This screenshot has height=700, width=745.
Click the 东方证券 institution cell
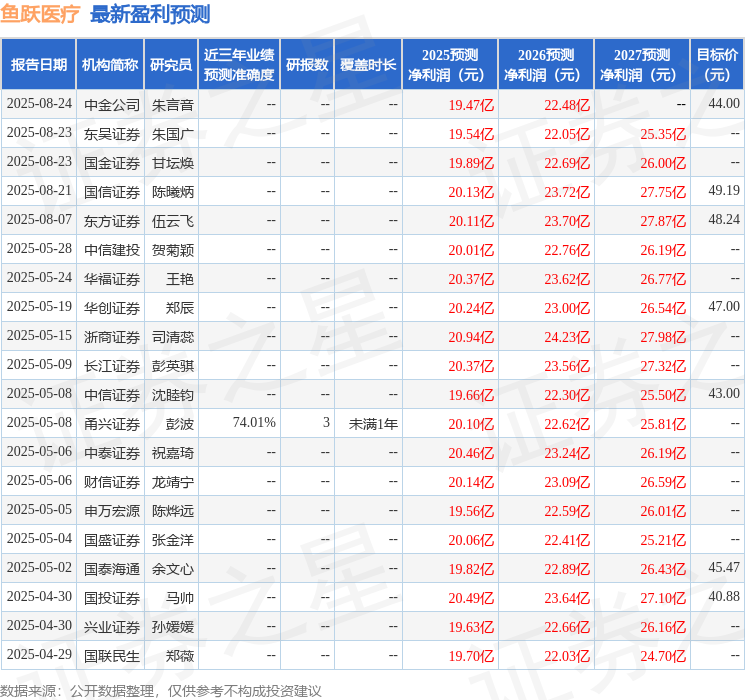112,221
